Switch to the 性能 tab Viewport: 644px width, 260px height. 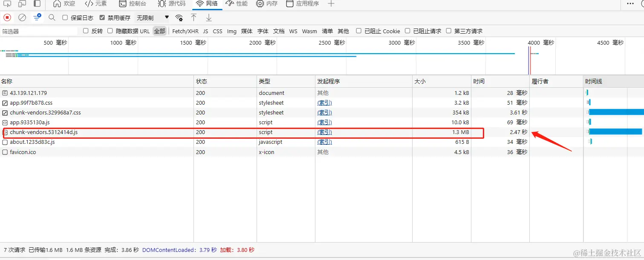pyautogui.click(x=237, y=4)
